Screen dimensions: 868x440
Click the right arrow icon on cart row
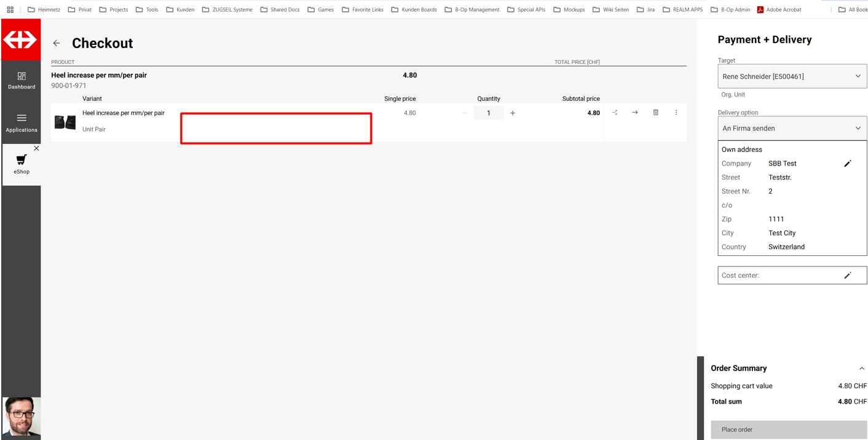click(635, 113)
